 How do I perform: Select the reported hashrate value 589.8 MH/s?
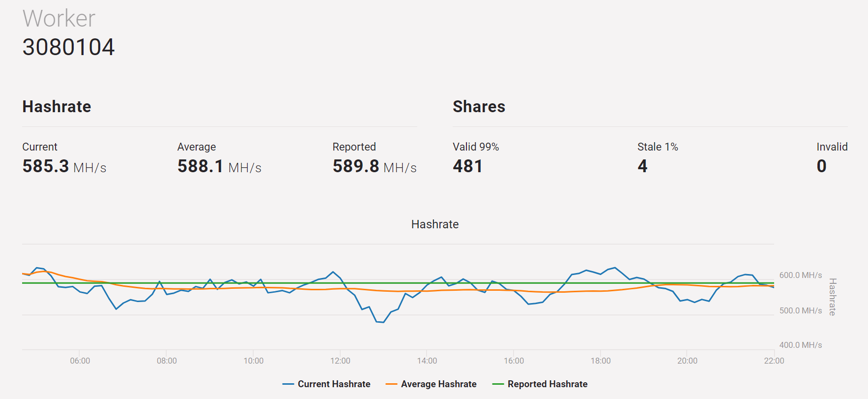[374, 166]
